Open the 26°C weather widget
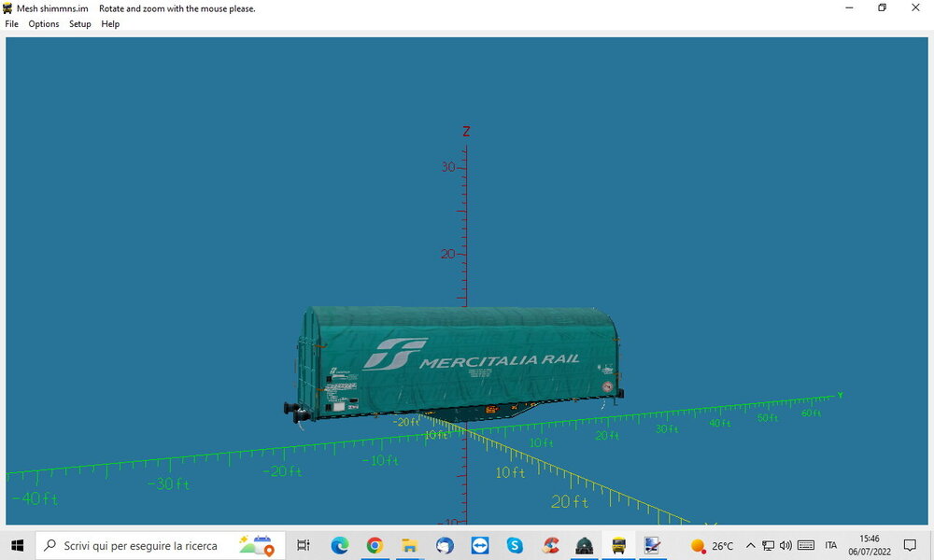Viewport: 934px width, 560px height. click(712, 546)
